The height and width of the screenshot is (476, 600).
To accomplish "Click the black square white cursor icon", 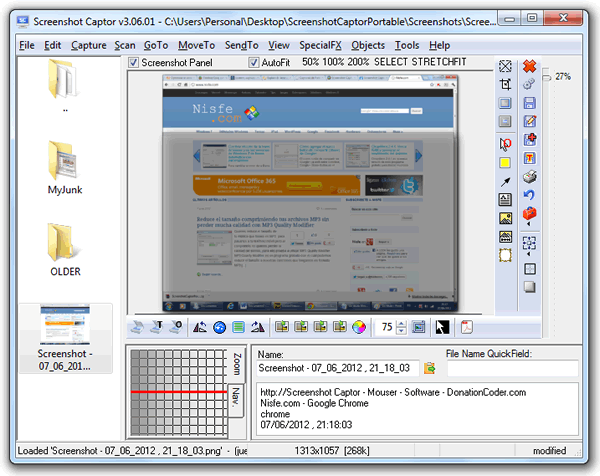I will pos(442,328).
